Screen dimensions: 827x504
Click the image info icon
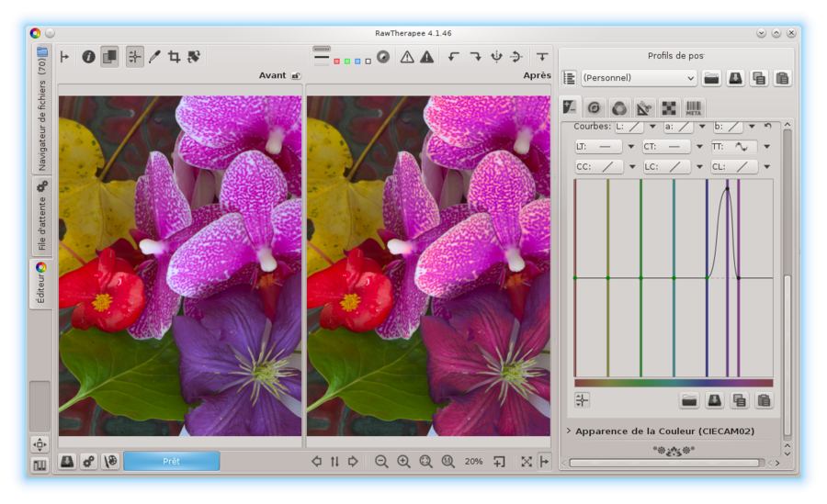89,57
